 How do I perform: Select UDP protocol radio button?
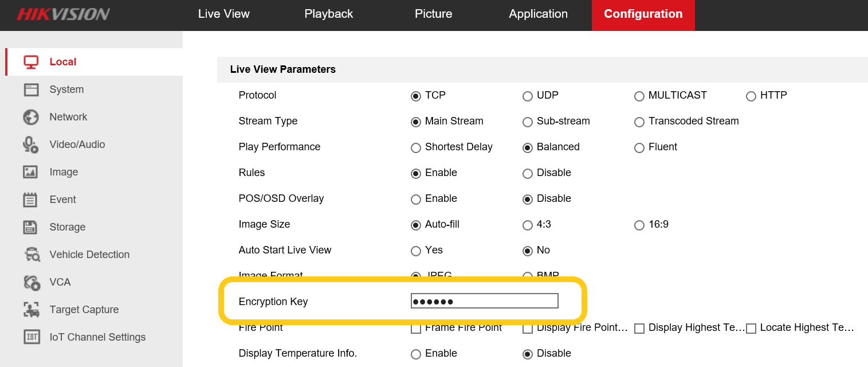point(528,96)
